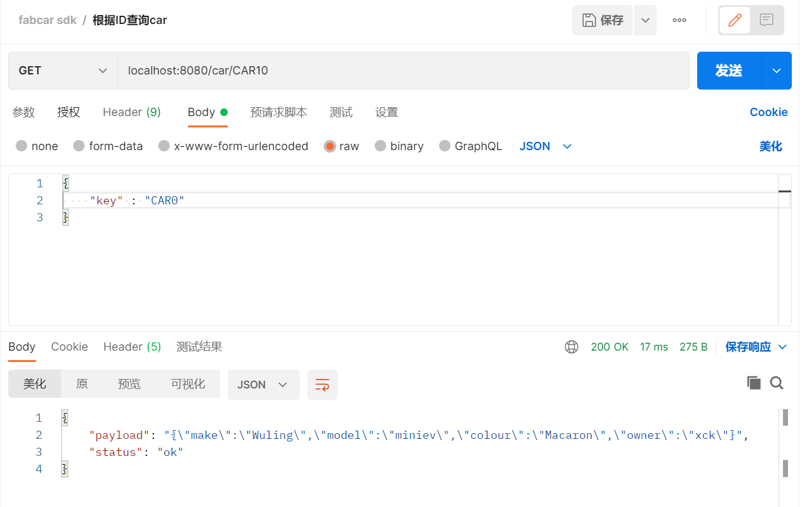
Task: Toggle line wrap icon next to response JSON
Action: click(x=322, y=385)
